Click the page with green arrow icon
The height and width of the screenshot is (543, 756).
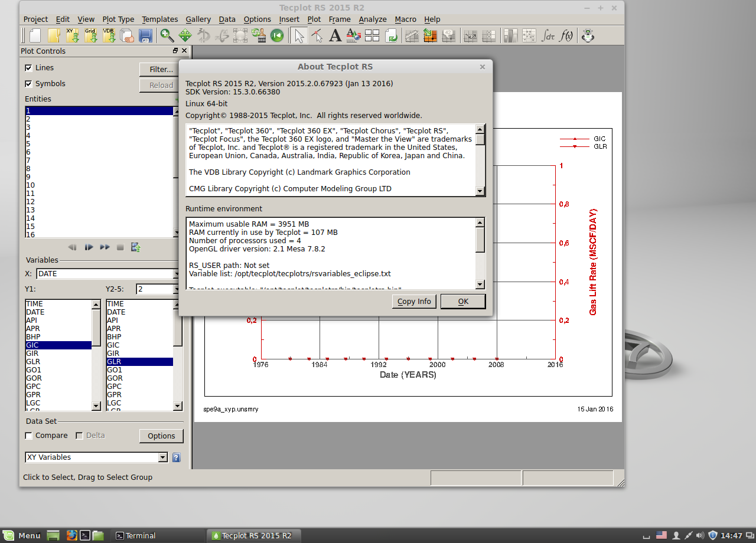click(x=391, y=35)
